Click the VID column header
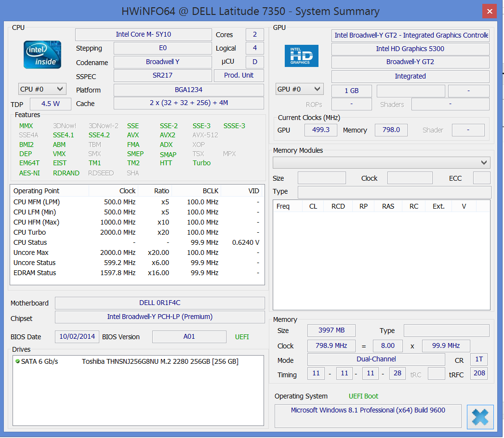This screenshot has width=504, height=438. [x=241, y=191]
